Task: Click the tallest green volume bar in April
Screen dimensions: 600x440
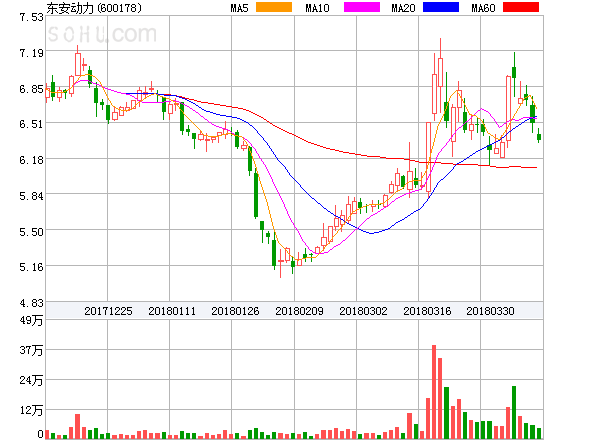Action: coord(514,412)
